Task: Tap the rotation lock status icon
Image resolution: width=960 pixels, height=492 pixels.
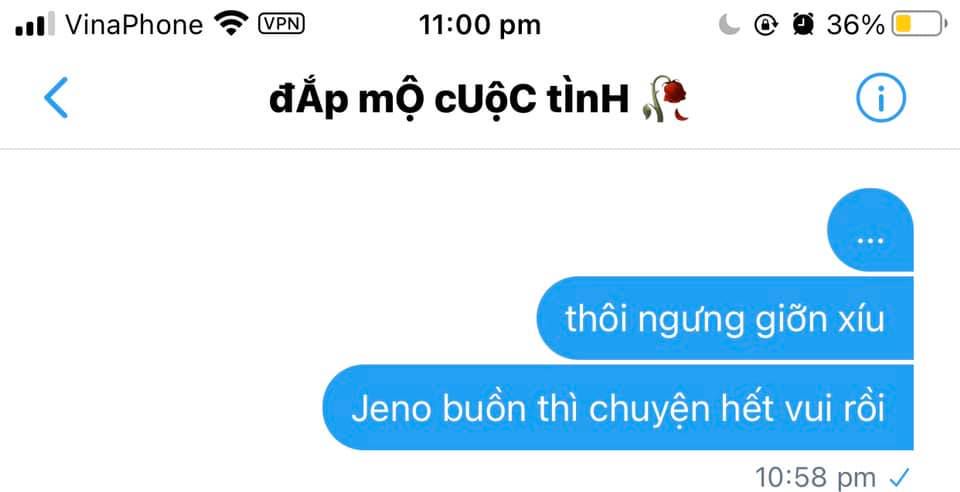Action: coord(765,24)
